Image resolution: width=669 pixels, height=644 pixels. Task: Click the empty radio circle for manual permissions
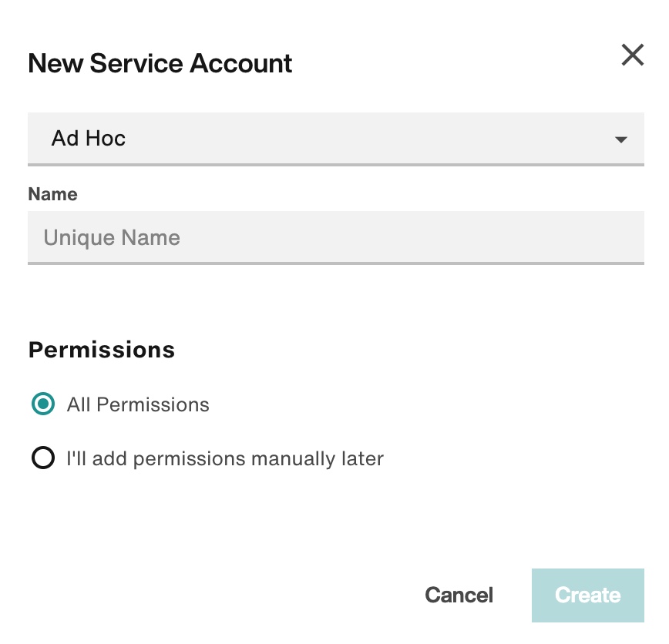click(x=42, y=458)
